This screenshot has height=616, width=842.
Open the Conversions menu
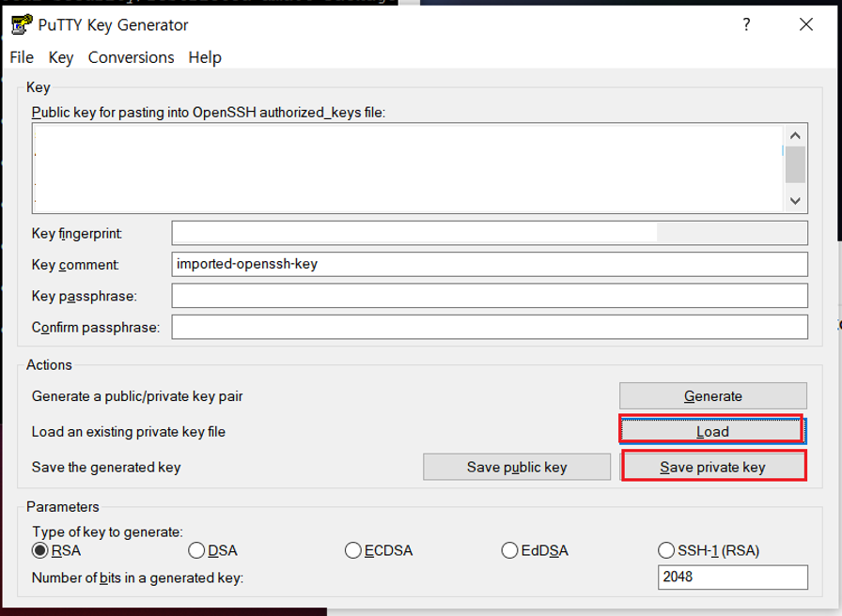(131, 57)
